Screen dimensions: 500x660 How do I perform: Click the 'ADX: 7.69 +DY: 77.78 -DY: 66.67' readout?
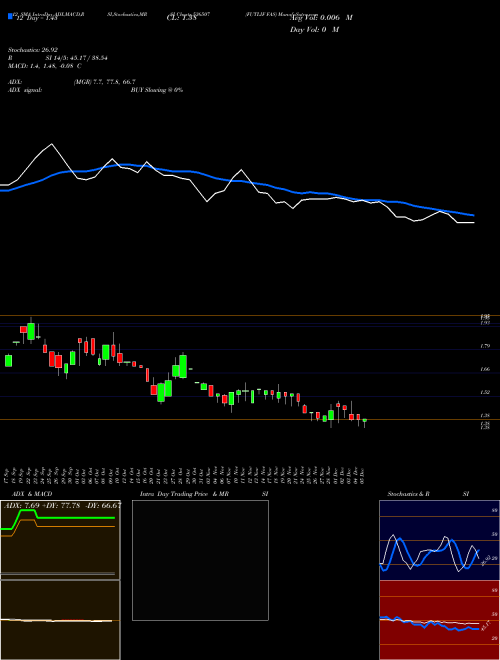(x=62, y=506)
